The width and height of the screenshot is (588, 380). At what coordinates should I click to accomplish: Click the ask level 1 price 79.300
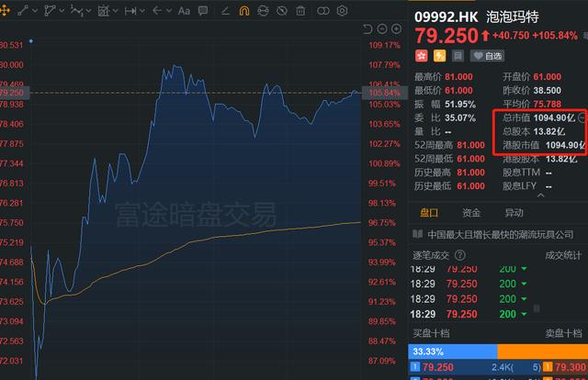point(571,367)
